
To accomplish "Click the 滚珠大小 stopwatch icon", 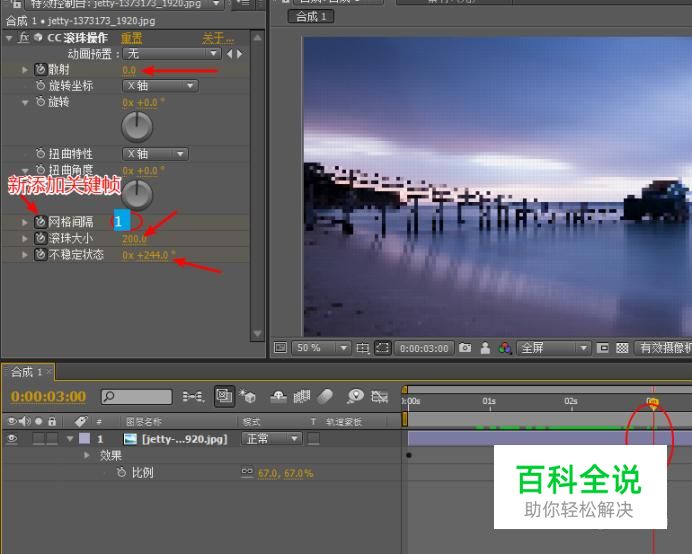I will click(x=41, y=238).
